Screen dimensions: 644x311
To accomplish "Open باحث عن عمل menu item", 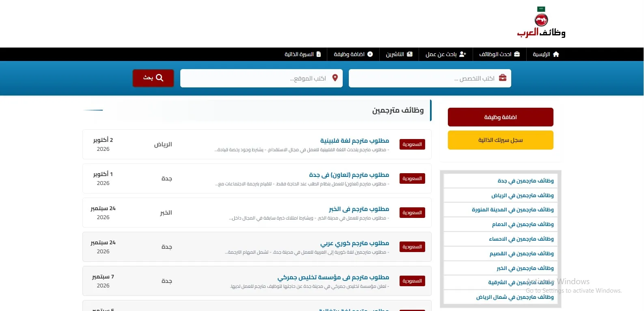I will [446, 54].
